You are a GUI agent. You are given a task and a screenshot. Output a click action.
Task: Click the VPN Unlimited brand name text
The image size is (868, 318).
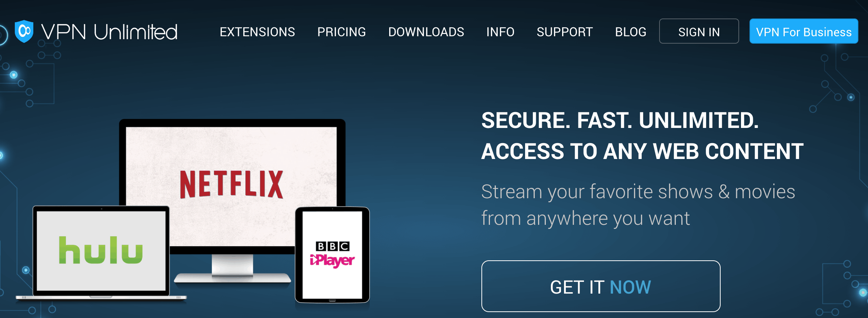click(x=110, y=32)
